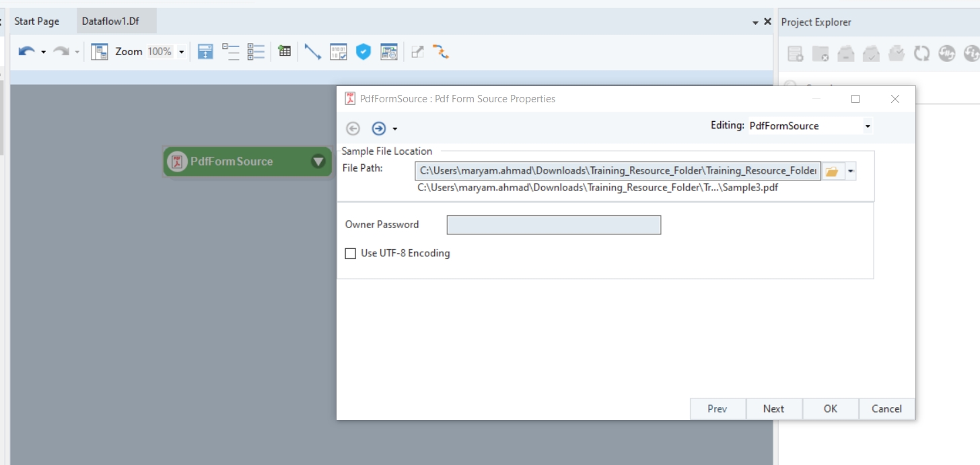Click the undo arrow icon

(26, 52)
